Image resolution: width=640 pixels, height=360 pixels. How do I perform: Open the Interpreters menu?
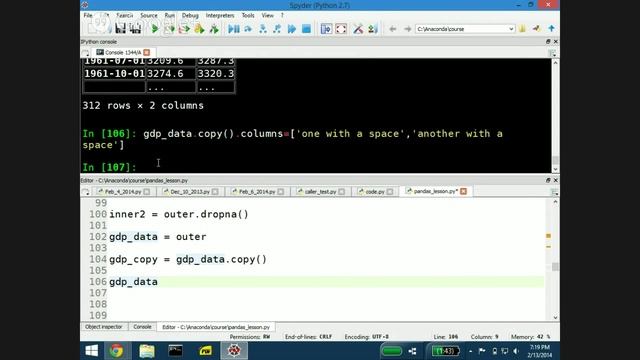click(220, 16)
